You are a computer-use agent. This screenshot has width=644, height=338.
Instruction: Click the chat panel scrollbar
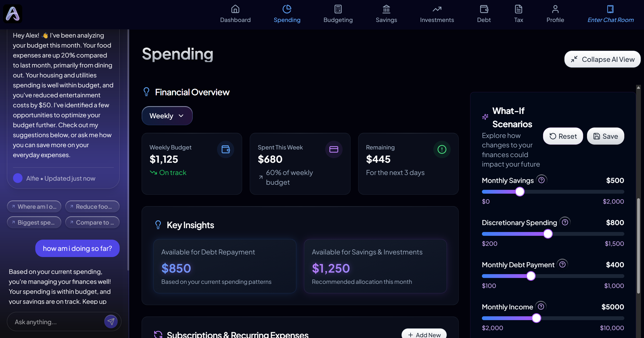[128, 149]
